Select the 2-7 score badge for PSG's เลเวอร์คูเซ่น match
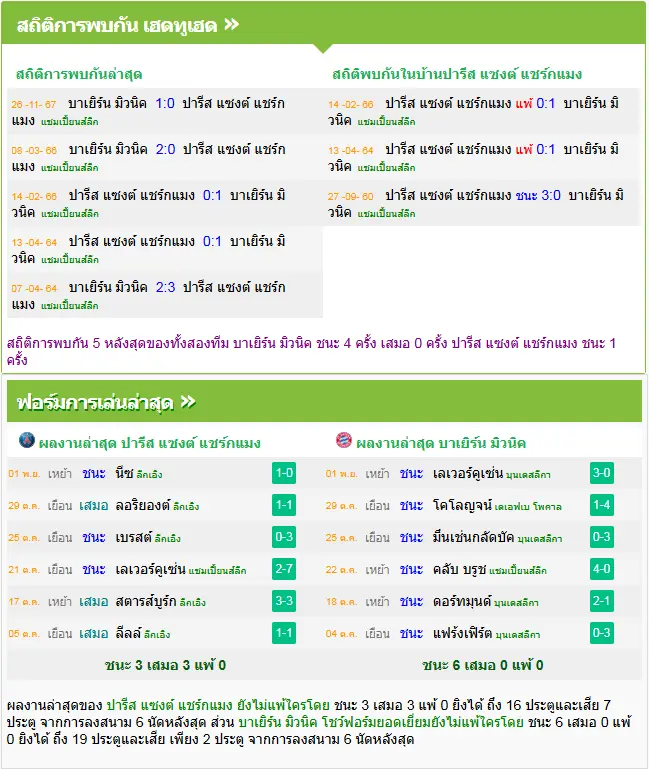Viewport: 649px width, 769px height. pyautogui.click(x=284, y=569)
